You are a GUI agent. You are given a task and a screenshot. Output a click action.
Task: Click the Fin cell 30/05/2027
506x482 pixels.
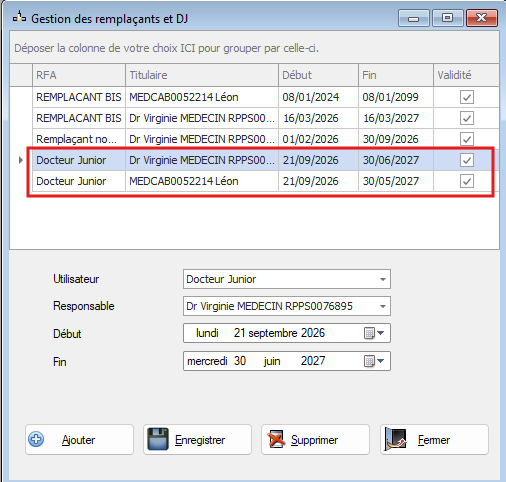[396, 181]
